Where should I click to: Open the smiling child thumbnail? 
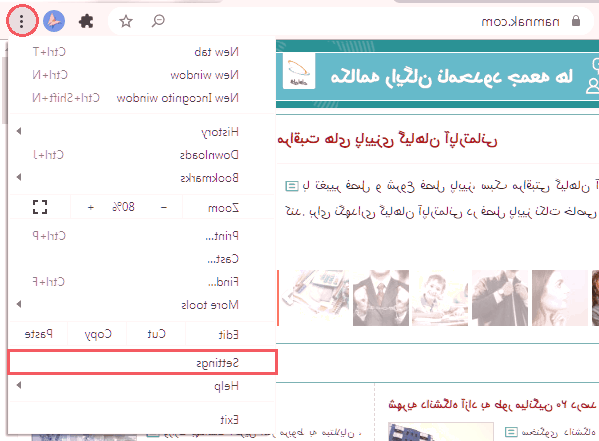pos(440,298)
